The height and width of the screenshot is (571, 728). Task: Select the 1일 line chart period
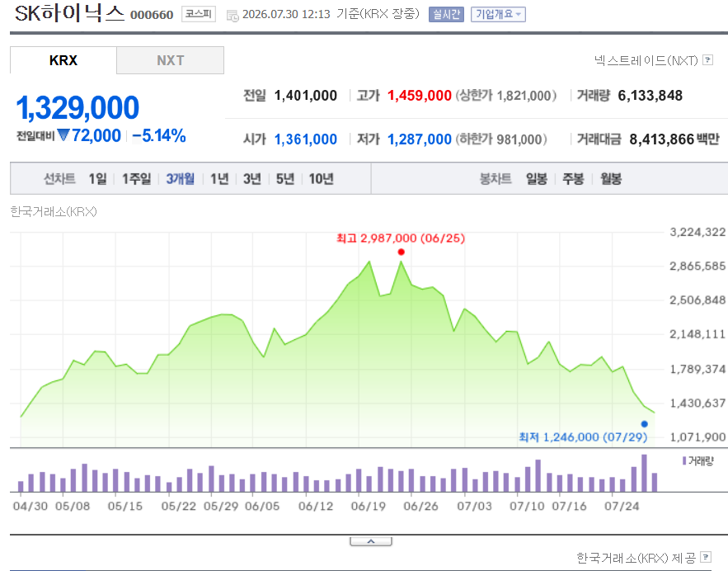98,179
